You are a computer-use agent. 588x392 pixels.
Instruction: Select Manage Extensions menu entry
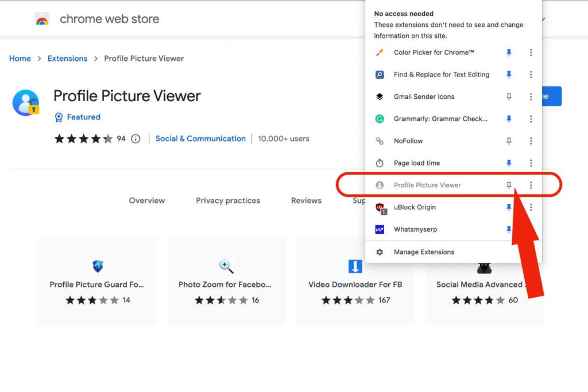click(x=453, y=252)
